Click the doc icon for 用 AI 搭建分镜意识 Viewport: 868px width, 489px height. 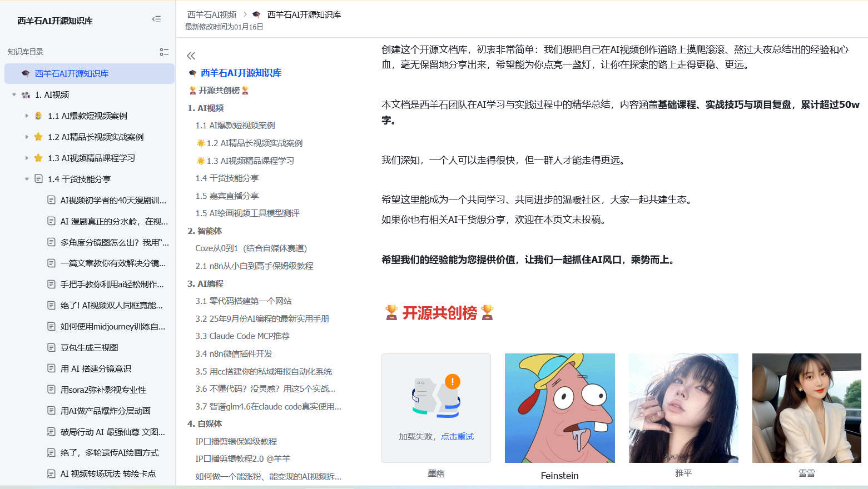(x=51, y=368)
